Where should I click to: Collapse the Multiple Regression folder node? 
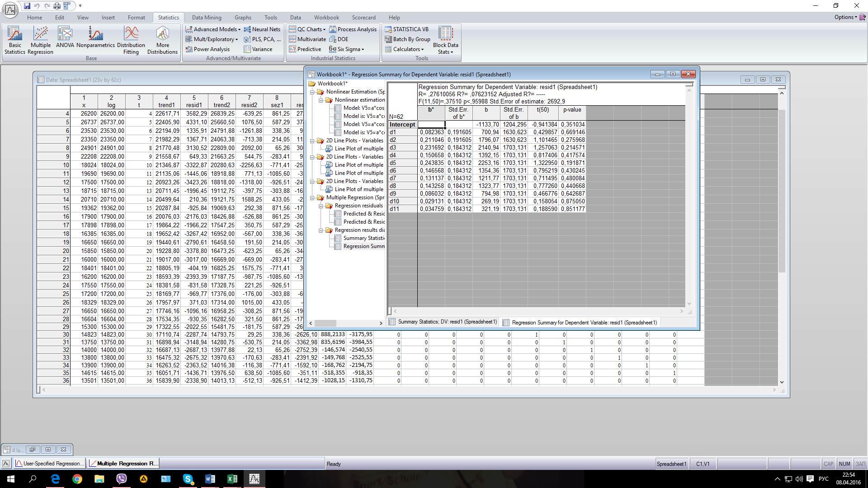[312, 197]
